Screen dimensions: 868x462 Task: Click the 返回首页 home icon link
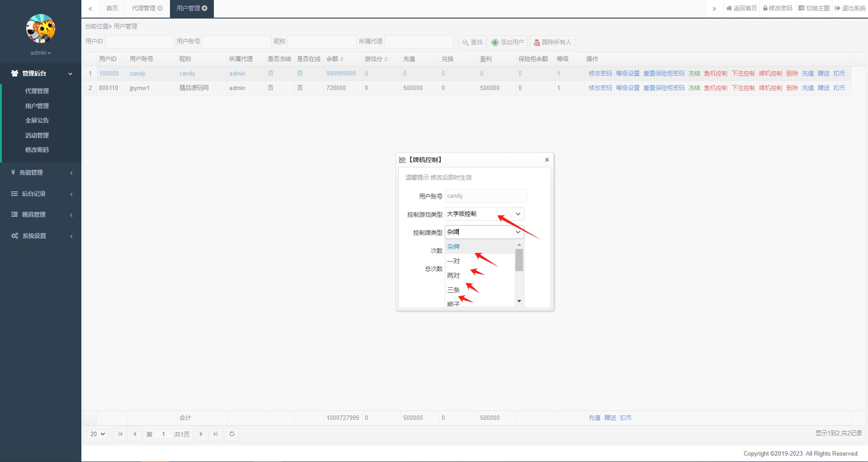(x=741, y=8)
